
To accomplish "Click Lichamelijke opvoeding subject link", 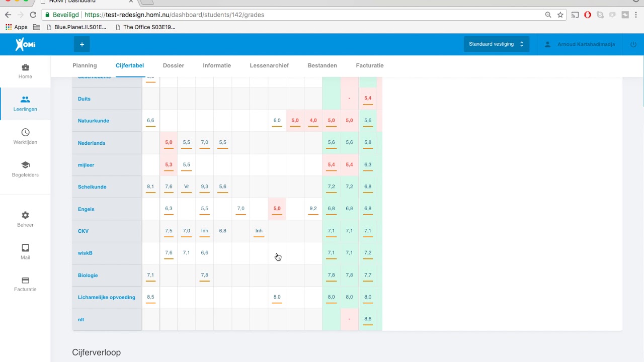I will tap(107, 297).
